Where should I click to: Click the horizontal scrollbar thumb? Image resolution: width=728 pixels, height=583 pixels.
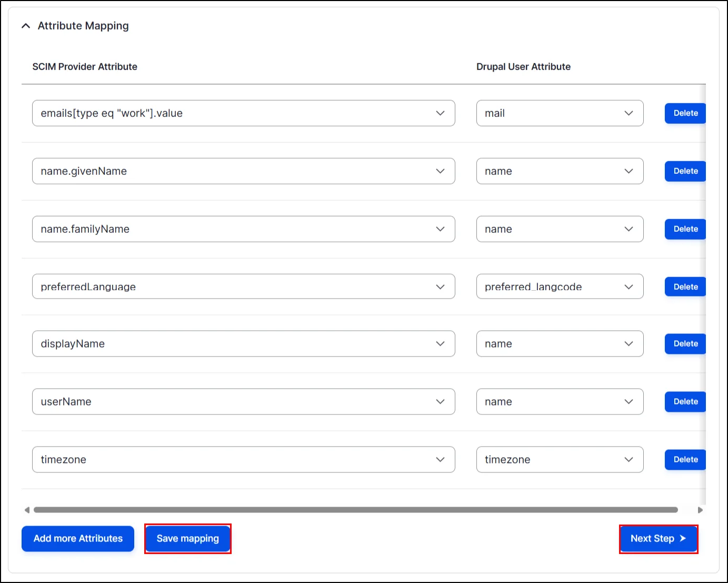tap(356, 510)
